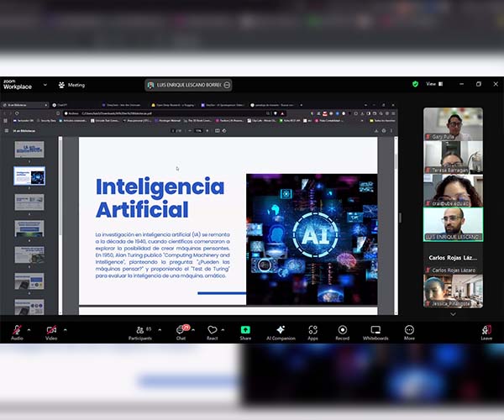The height and width of the screenshot is (420, 504).
Task: Open PDF viewer more-actions menu
Action: pyautogui.click(x=391, y=131)
